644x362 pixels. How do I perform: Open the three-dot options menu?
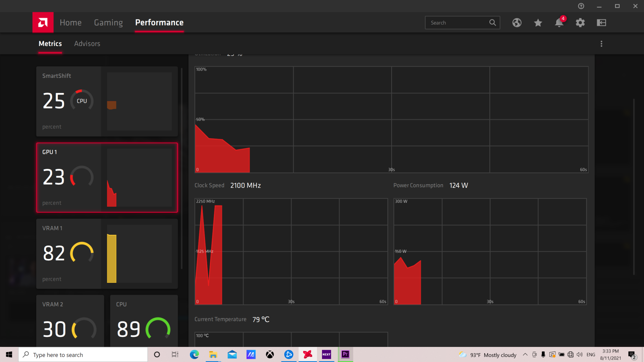tap(601, 44)
